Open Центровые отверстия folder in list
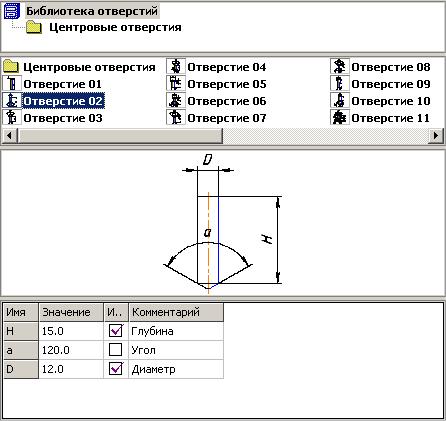 [x=89, y=67]
